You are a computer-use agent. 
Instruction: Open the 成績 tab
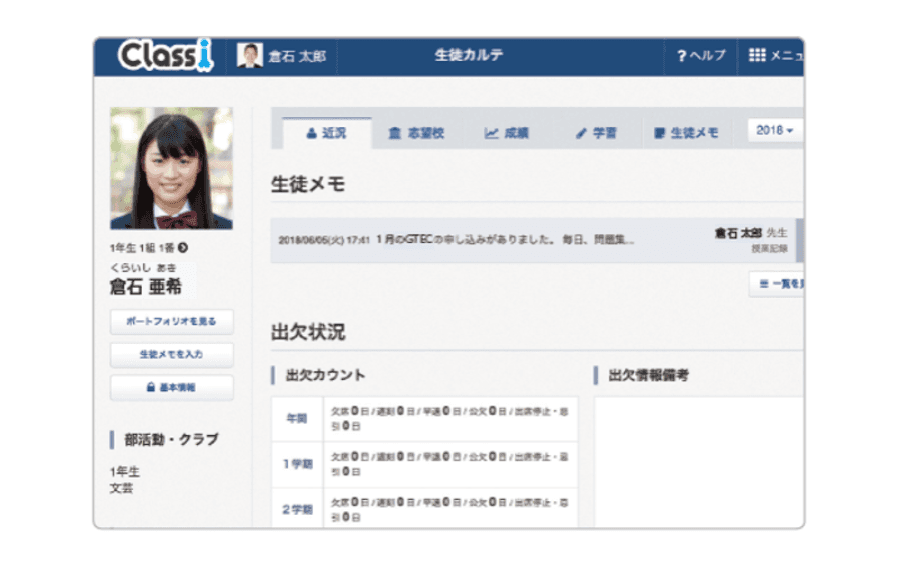tap(506, 133)
